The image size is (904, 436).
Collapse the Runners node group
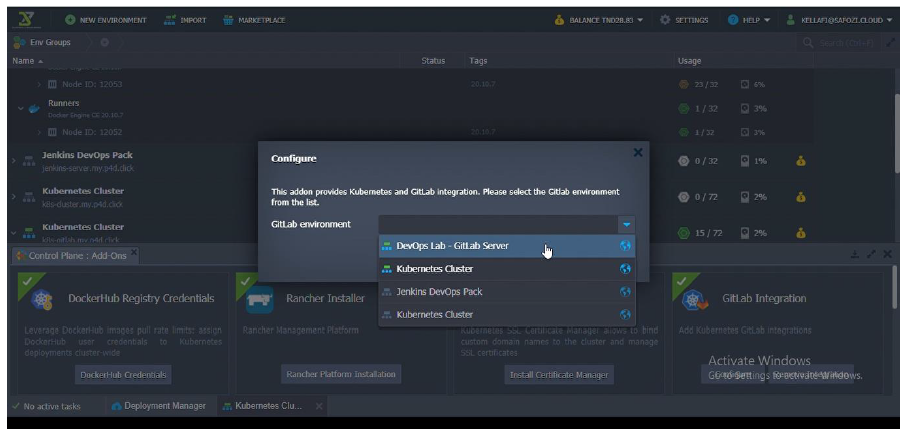click(21, 108)
